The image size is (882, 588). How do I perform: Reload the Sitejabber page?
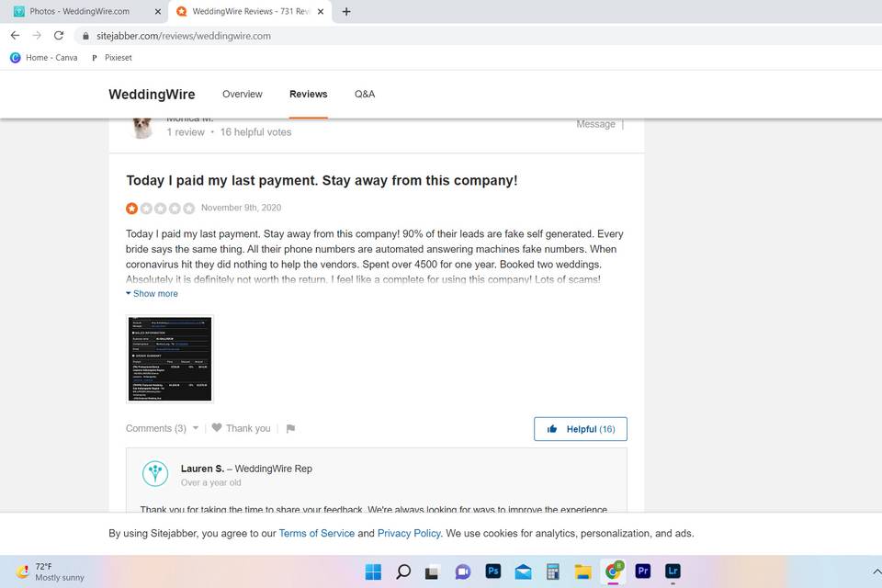pos(59,36)
